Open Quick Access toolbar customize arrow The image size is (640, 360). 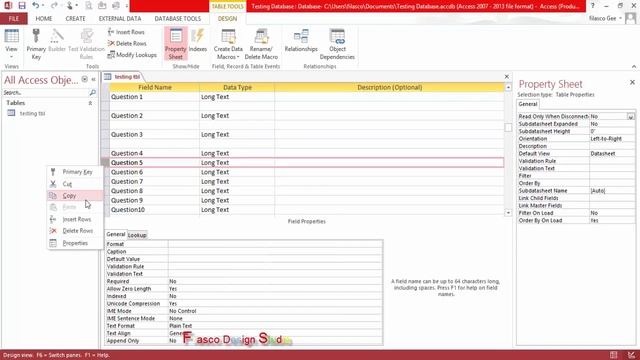pos(127,6)
